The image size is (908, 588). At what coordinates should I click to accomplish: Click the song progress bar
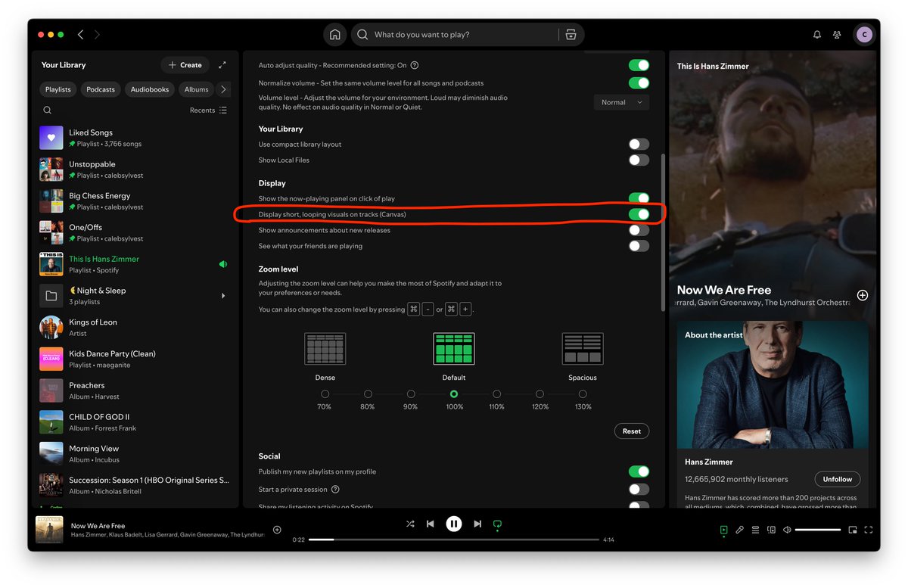coord(454,540)
